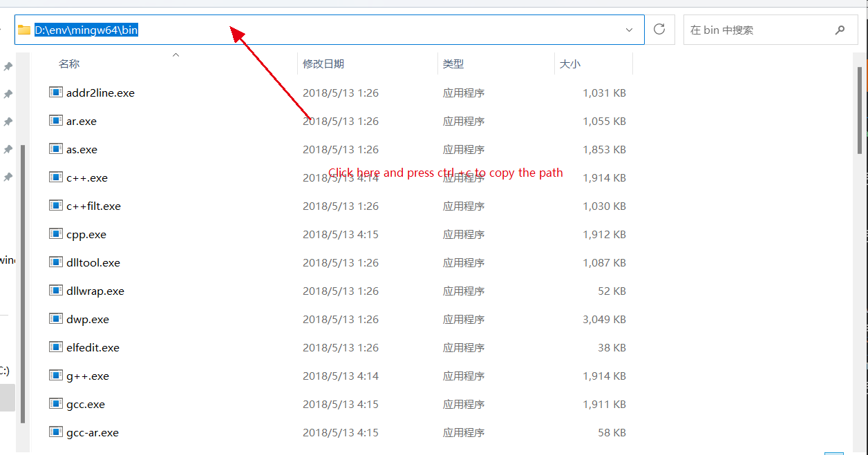Sort files by 大小 column header
Image resolution: width=868 pixels, height=455 pixels.
pos(569,64)
